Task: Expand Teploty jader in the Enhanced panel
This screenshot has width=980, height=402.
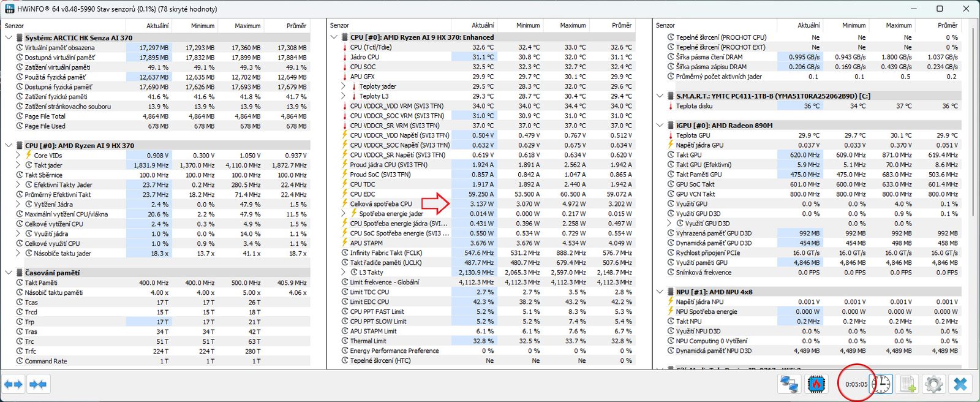Action: pyautogui.click(x=343, y=86)
